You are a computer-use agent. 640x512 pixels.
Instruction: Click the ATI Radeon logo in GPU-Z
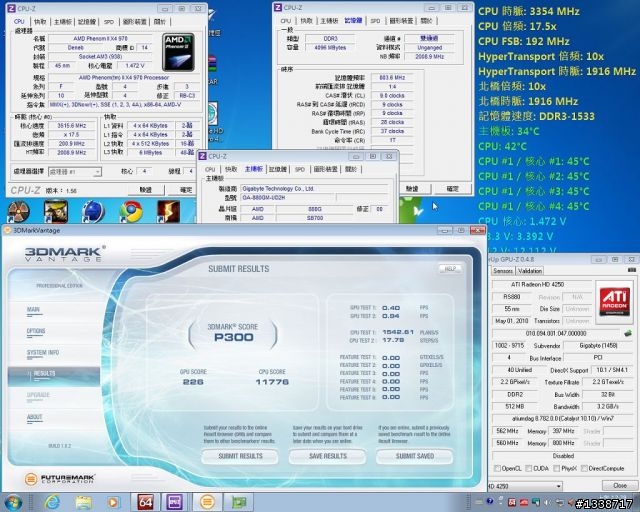(614, 303)
